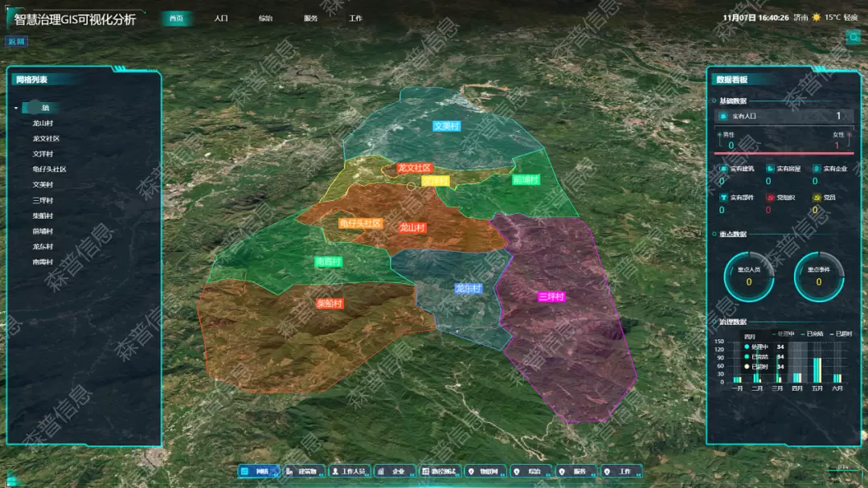Click the 党员 party member icon
Screen dimensions: 868x488
click(817, 197)
